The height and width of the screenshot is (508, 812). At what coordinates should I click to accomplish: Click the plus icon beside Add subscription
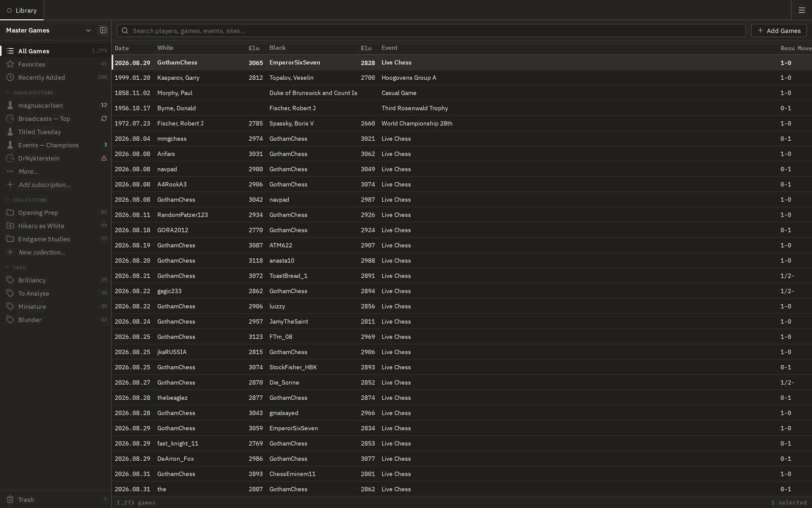tap(10, 184)
